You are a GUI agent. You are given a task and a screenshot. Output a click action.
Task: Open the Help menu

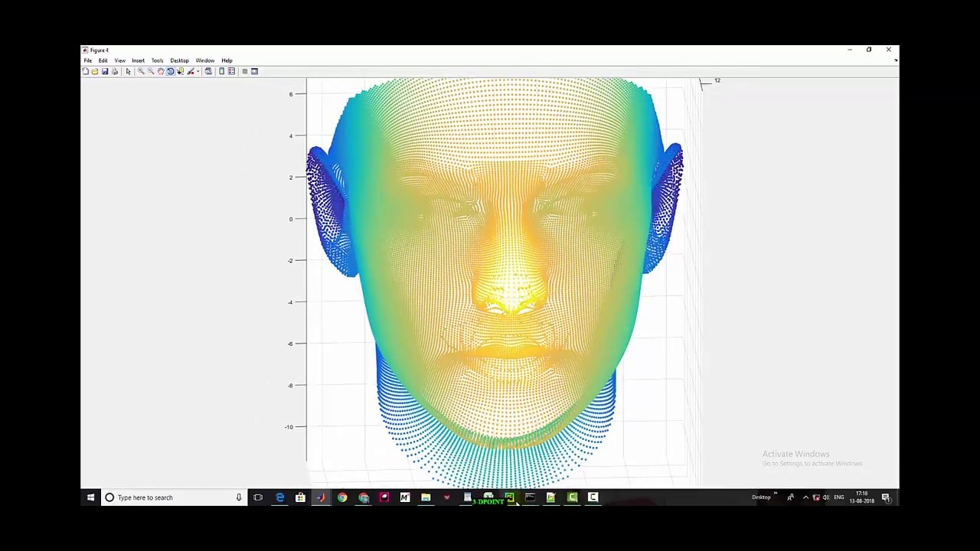coord(227,60)
